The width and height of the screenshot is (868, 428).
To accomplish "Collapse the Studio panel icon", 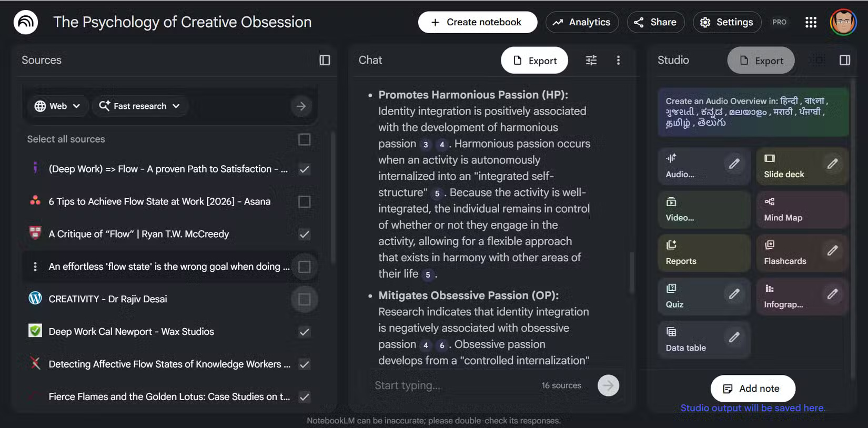I will tap(845, 60).
